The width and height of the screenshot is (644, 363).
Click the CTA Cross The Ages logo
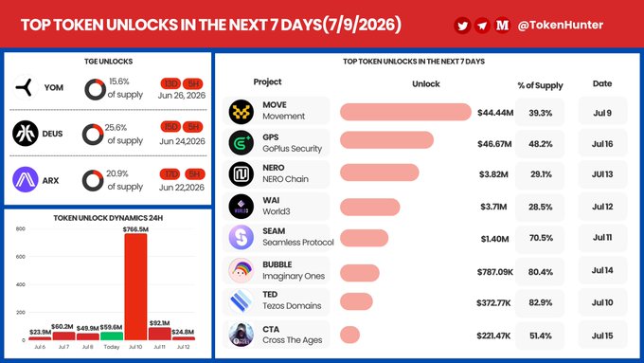241,335
